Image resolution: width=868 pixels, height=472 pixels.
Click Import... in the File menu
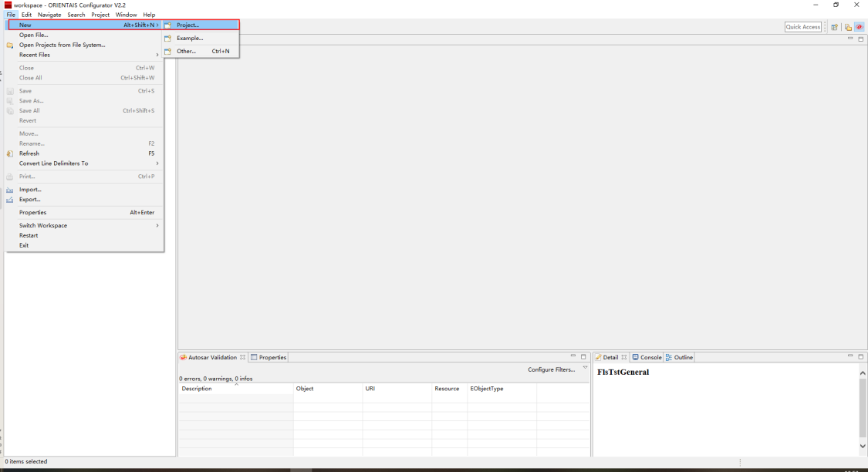coord(30,190)
